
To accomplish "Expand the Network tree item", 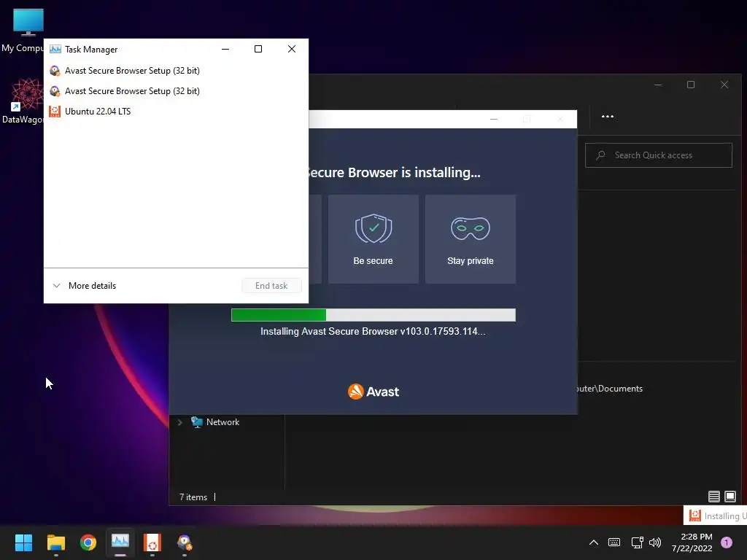I will coord(180,422).
